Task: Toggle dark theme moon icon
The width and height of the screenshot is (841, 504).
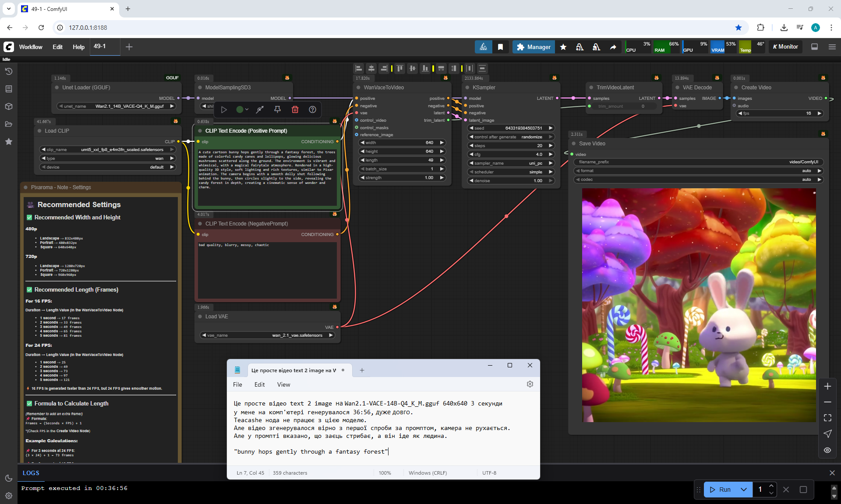Action: [8, 478]
